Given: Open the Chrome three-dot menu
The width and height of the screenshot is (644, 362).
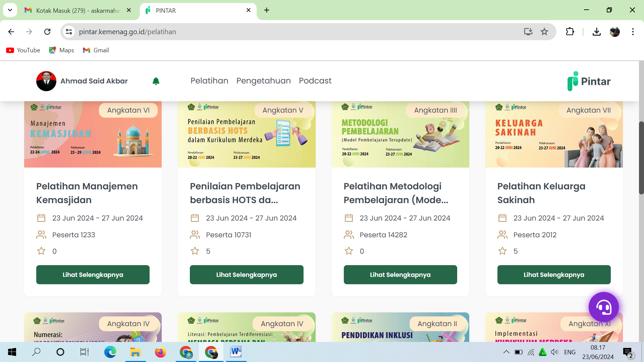Looking at the screenshot, I should coord(633,32).
